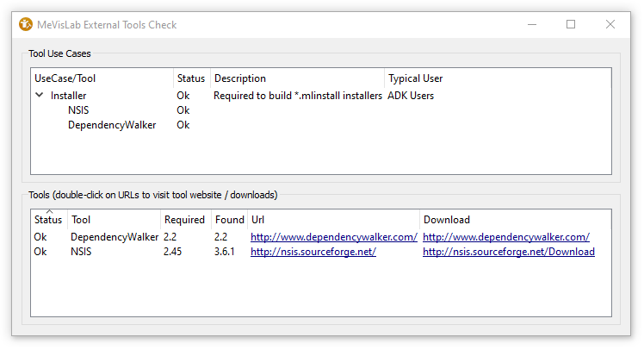Collapse the Installer tree node
Viewport: 644px width, 350px height.
(40, 96)
